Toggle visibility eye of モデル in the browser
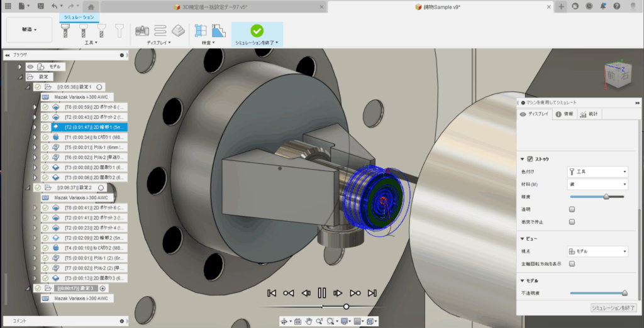Image resolution: width=644 pixels, height=328 pixels. pyautogui.click(x=29, y=66)
